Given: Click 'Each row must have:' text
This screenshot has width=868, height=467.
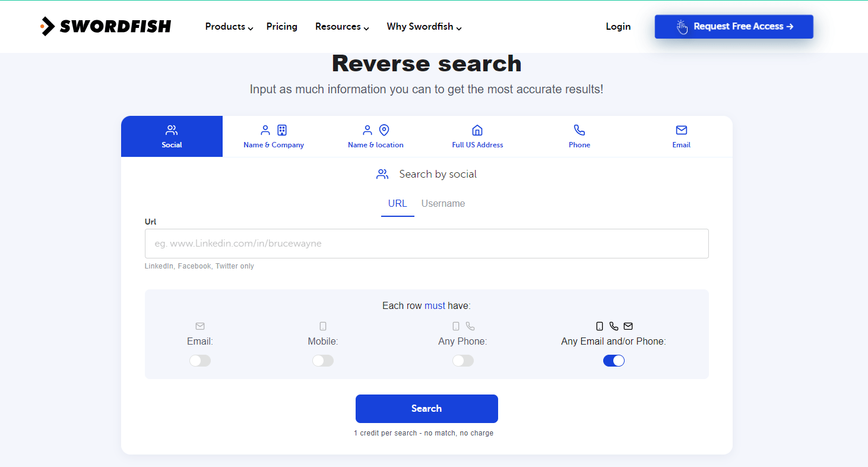Looking at the screenshot, I should 426,306.
